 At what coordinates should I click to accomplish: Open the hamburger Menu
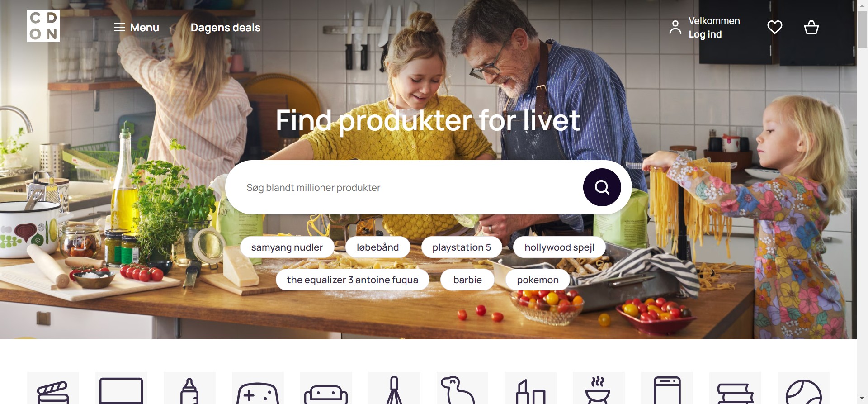136,28
